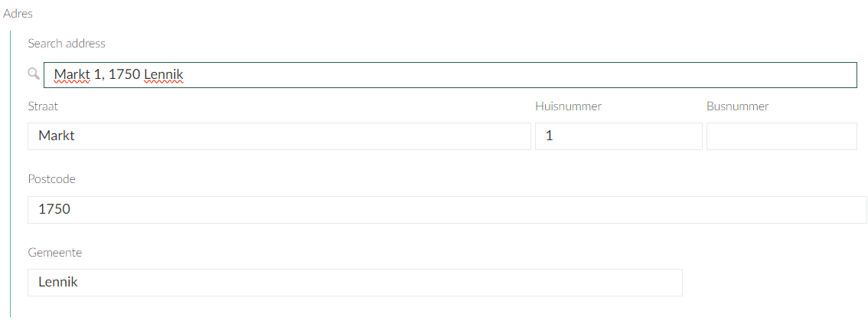Click the magnifying glass search icon
Image resolution: width=868 pixels, height=324 pixels.
tap(33, 74)
